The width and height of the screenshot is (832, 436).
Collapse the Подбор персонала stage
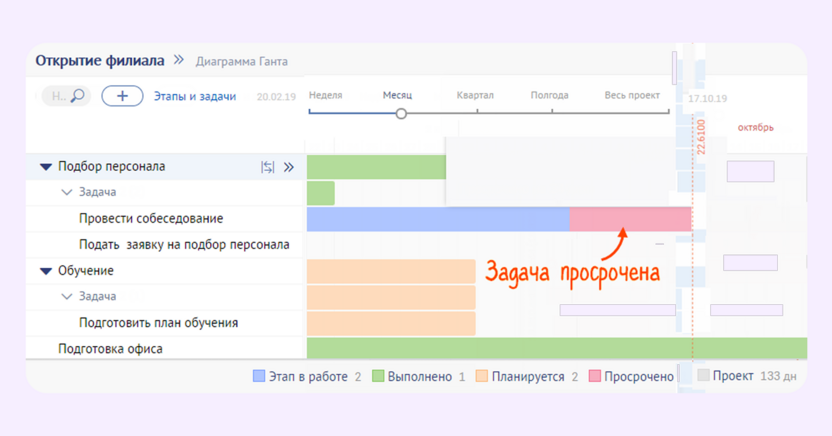coord(46,167)
